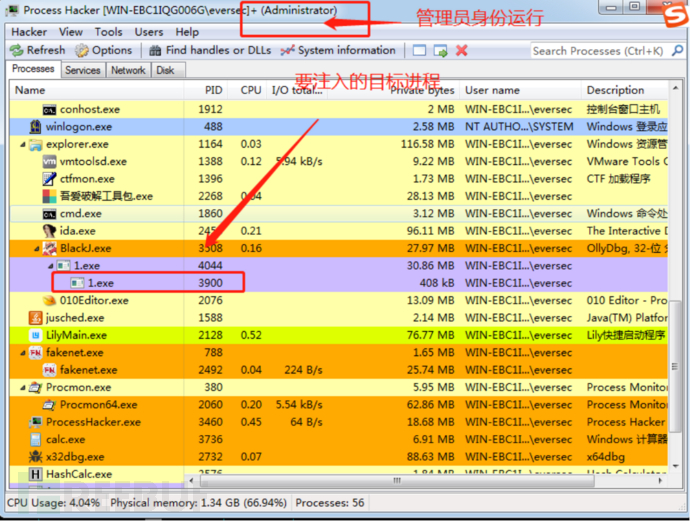Click the fakenet.exe (PID 2492) icon
690x521 pixels.
coord(49,370)
